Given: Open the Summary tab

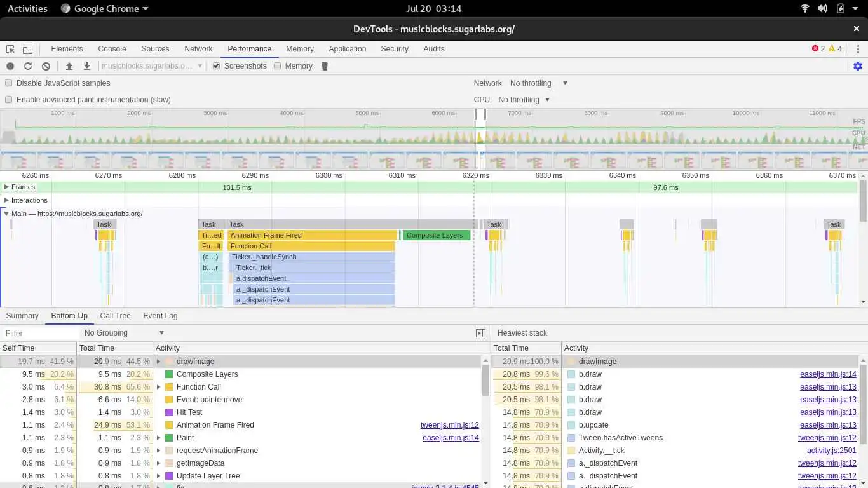Looking at the screenshot, I should pyautogui.click(x=22, y=316).
